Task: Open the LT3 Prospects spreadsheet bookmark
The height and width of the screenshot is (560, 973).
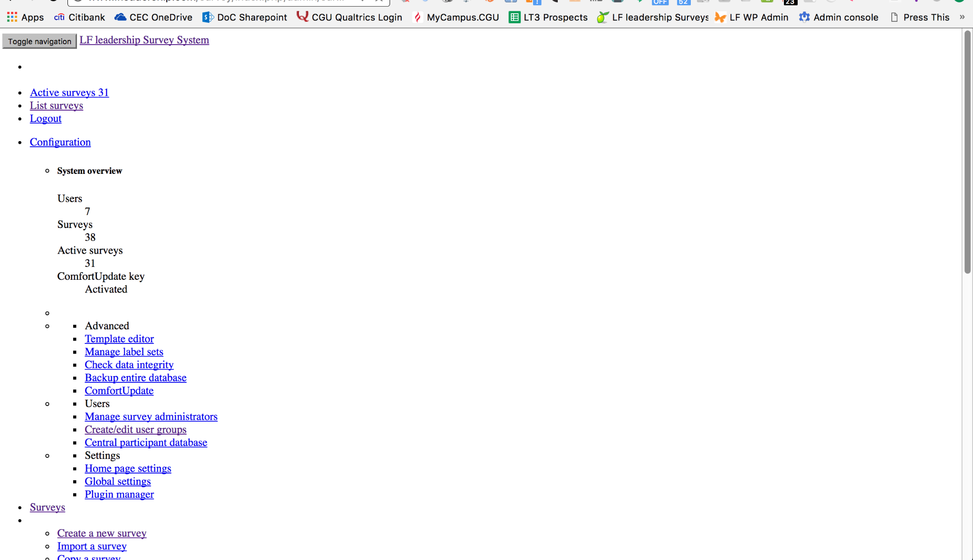Action: click(548, 18)
